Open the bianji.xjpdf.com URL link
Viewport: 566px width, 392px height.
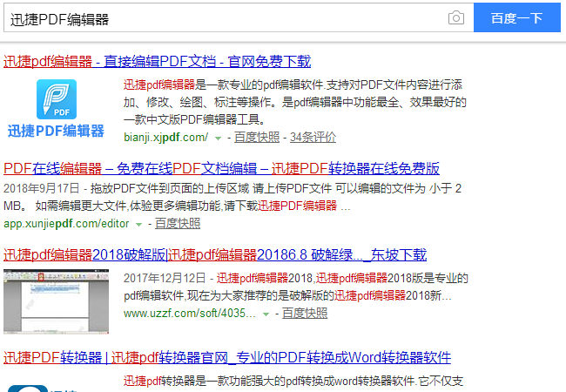tap(165, 137)
